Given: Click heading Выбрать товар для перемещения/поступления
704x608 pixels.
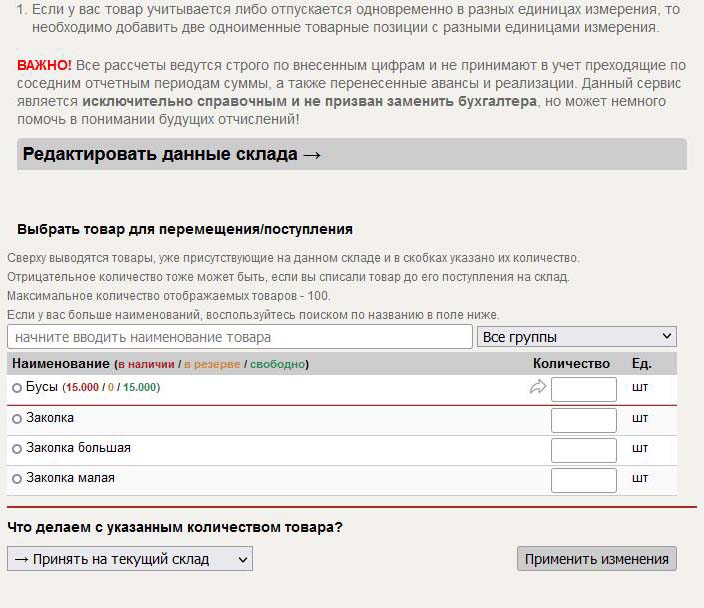Looking at the screenshot, I should point(185,229).
